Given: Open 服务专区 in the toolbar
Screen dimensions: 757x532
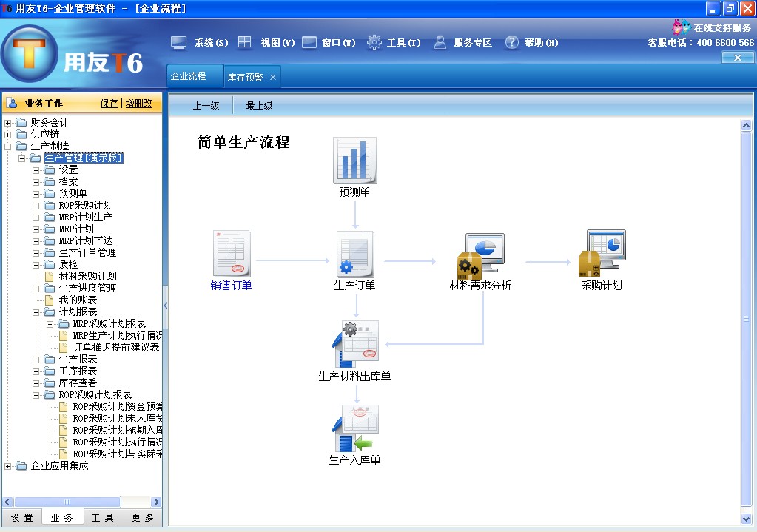Looking at the screenshot, I should pyautogui.click(x=473, y=43).
